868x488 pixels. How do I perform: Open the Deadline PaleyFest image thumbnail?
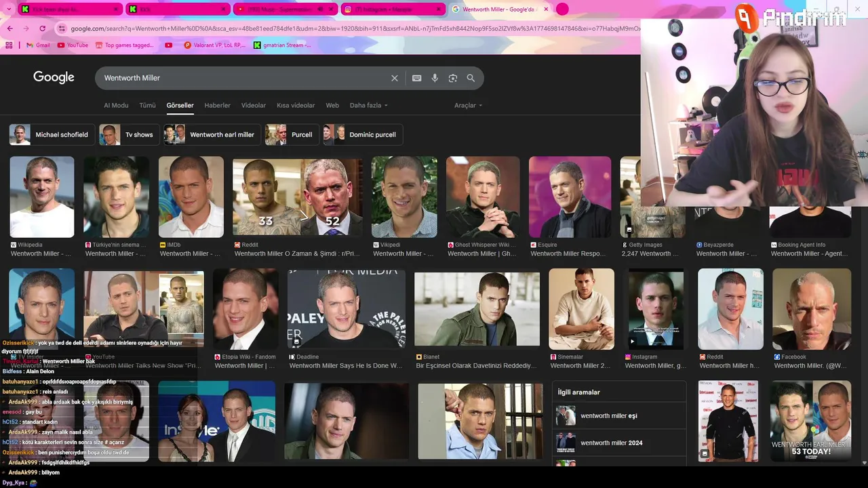click(x=346, y=309)
